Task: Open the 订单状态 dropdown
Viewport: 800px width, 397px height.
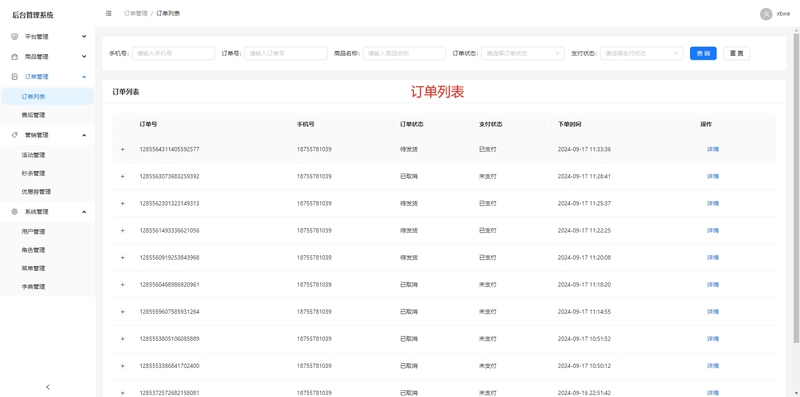Action: [x=523, y=53]
